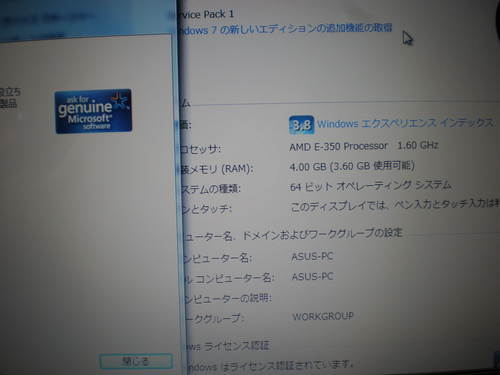
Task: Open Windows エクスペリエンス インデックス link
Action: coord(405,123)
